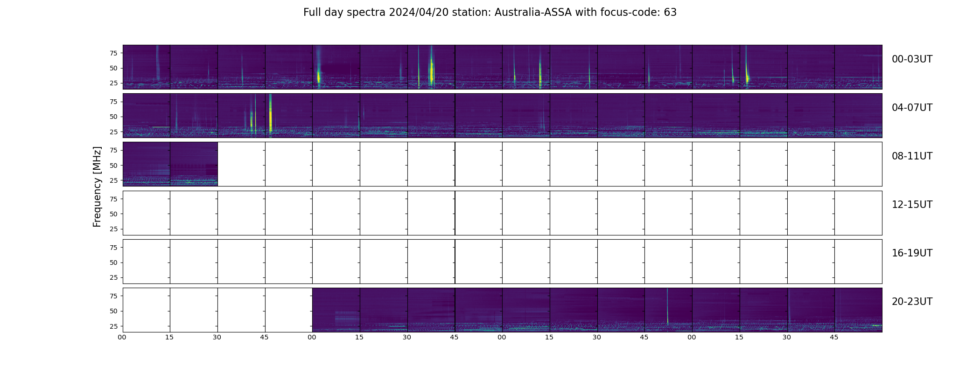This screenshot has height=373, width=980.
Task: Click the first spectrogram panel in the 08-11UT row
Action: (x=147, y=164)
